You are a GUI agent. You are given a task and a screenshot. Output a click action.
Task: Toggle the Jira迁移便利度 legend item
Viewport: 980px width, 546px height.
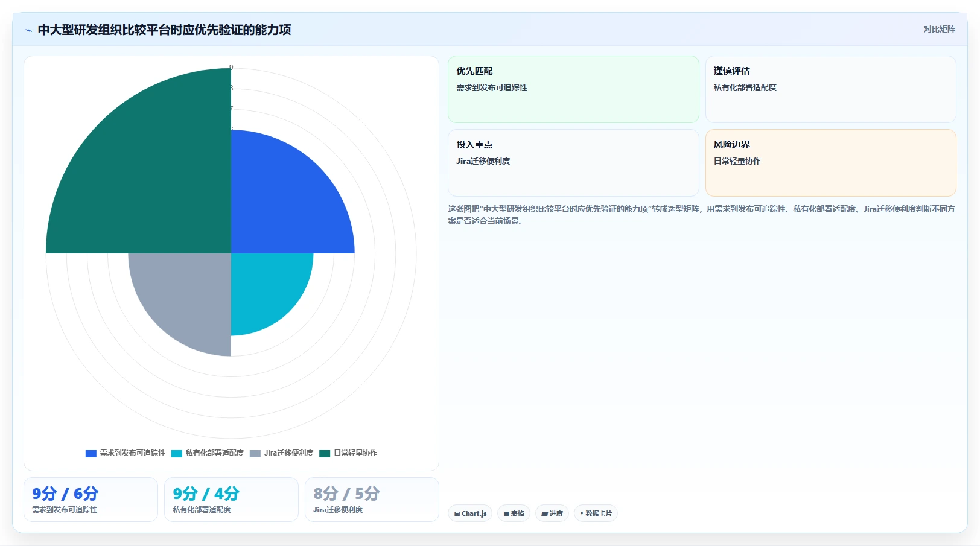(282, 453)
